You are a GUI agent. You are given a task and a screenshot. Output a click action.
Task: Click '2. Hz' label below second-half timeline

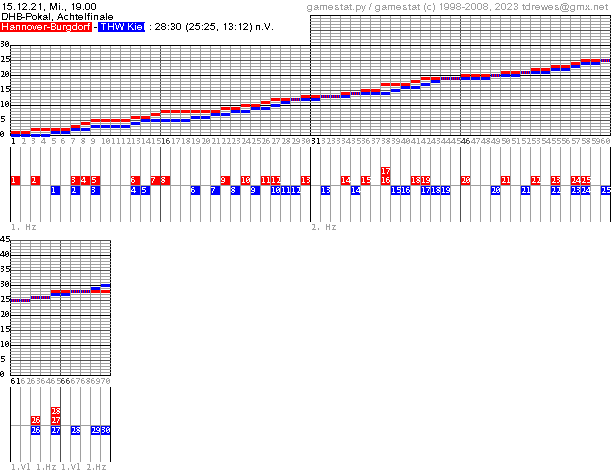[x=322, y=227]
